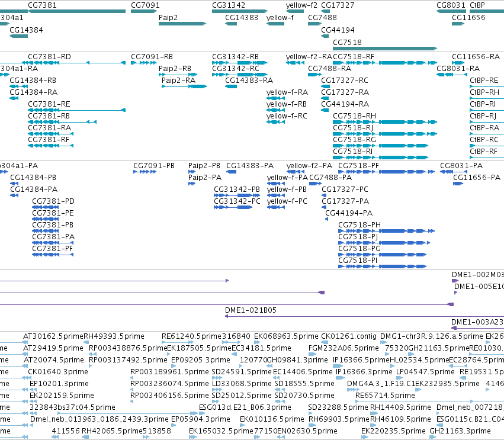Screen dimensions: 504x440
Task: Select the CG8031-PA protein label
Action: [x=461, y=166]
